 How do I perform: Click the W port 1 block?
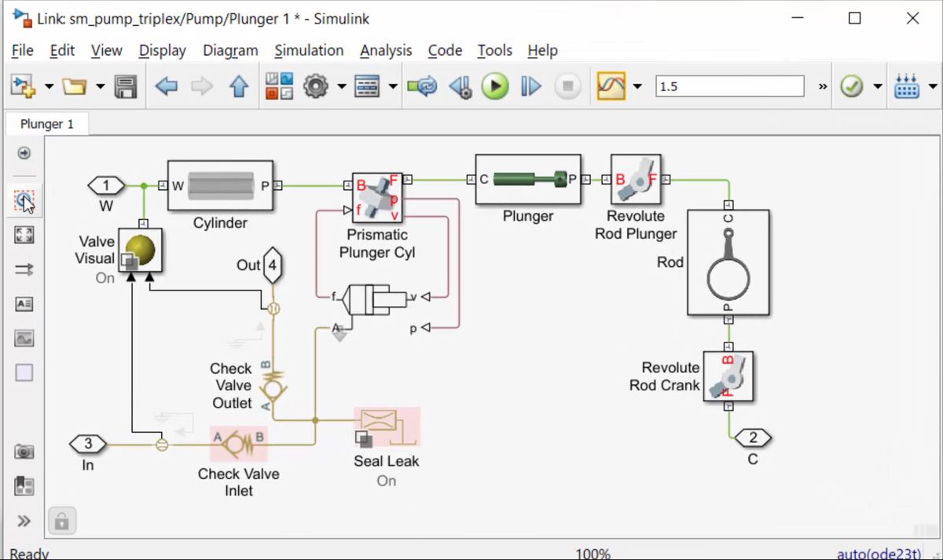coord(106,186)
